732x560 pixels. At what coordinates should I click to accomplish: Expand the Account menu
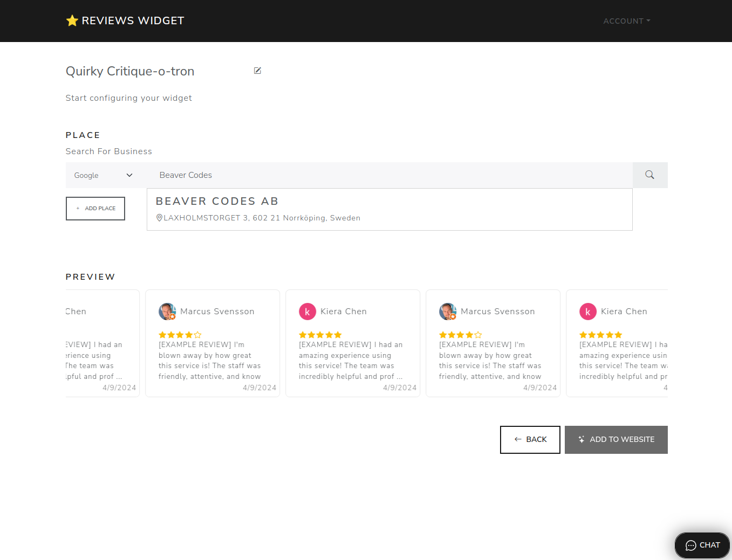626,21
